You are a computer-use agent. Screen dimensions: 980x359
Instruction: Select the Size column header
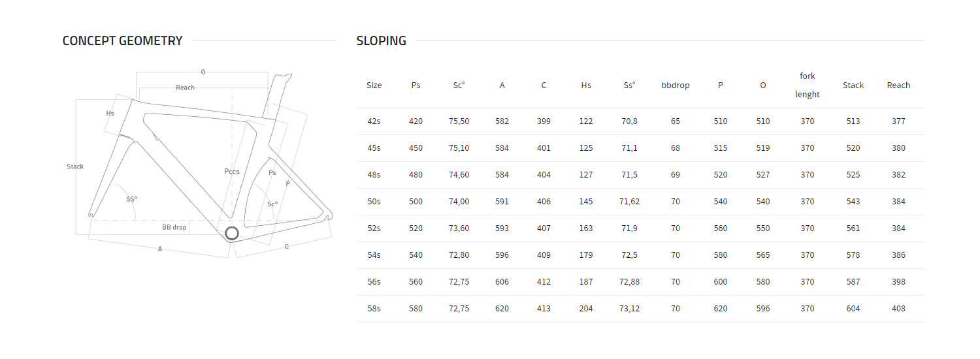pos(374,86)
